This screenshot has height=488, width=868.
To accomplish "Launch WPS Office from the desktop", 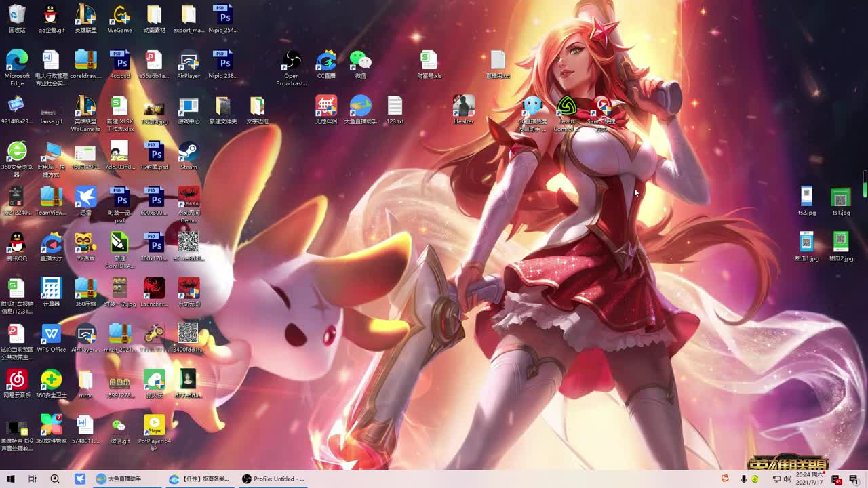I will (x=51, y=334).
